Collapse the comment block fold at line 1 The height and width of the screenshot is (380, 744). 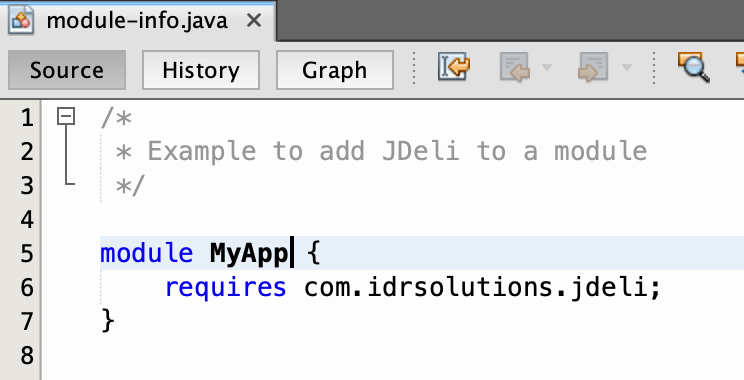click(66, 116)
